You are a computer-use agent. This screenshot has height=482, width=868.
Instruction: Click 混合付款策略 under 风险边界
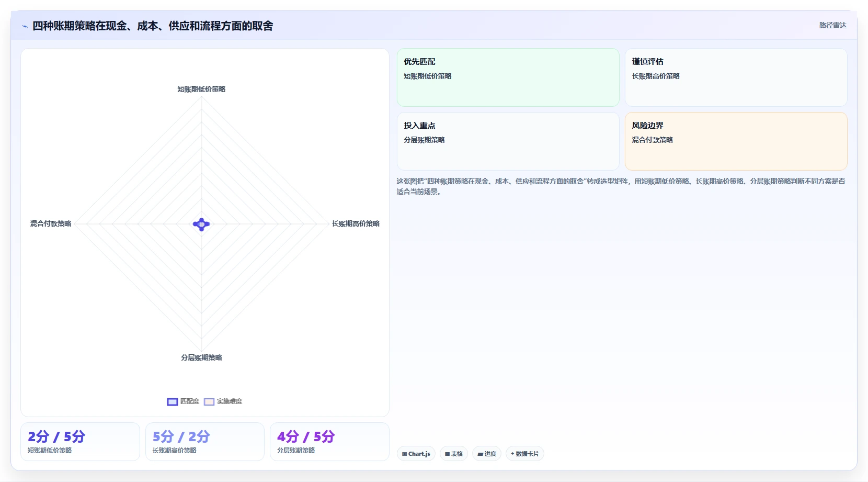click(x=652, y=140)
